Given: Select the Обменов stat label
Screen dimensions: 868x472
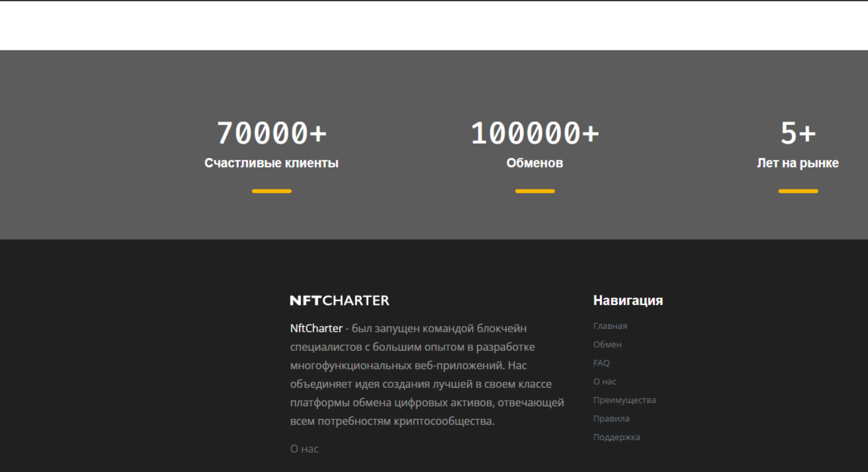Looking at the screenshot, I should pos(535,163).
